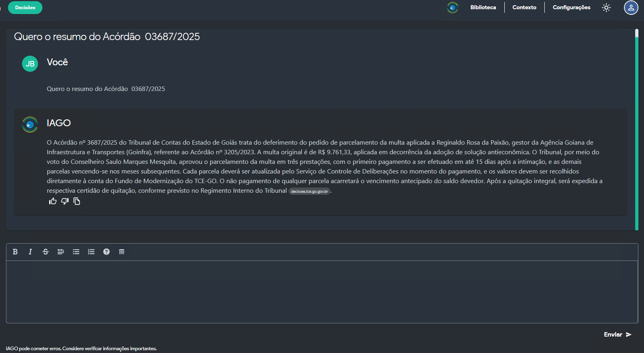Copy IAGO's answer to clipboard

(x=77, y=202)
